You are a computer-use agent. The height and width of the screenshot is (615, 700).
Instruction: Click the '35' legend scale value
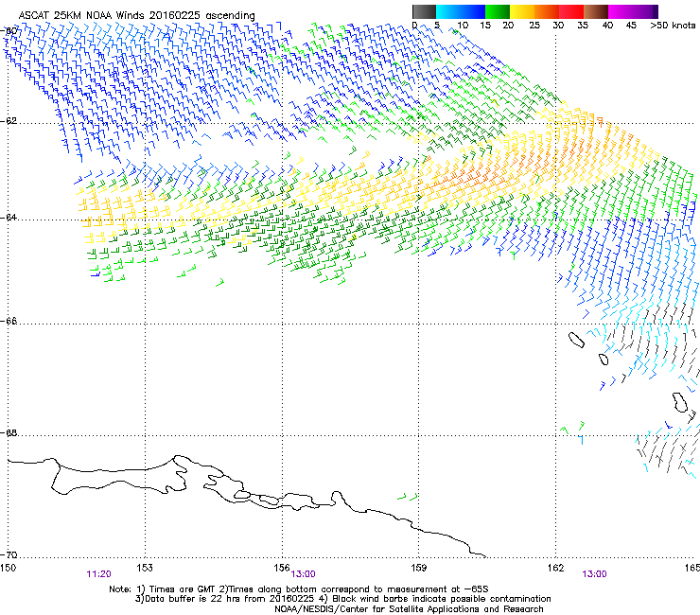click(583, 25)
